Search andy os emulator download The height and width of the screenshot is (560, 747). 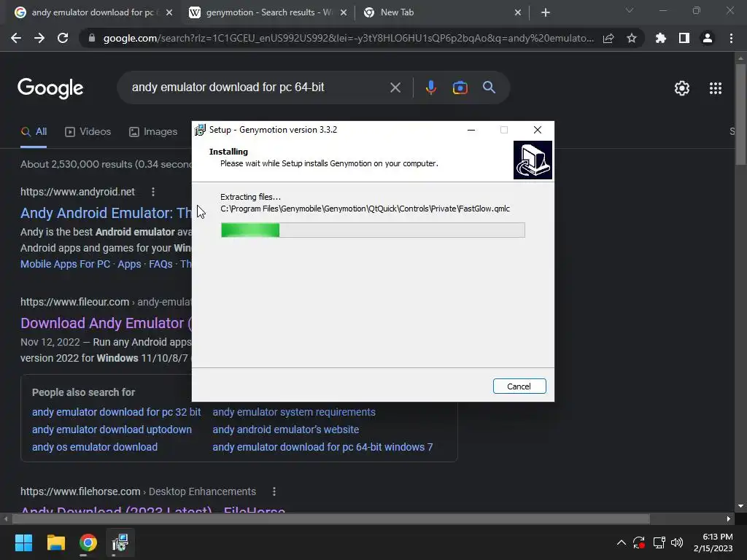95,447
